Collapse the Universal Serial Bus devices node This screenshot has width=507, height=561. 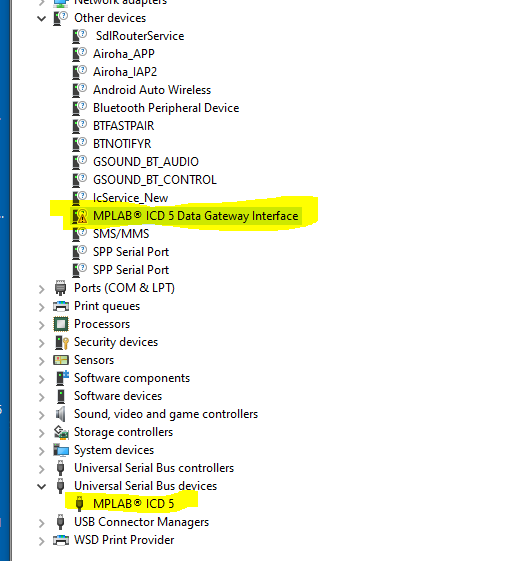(42, 487)
